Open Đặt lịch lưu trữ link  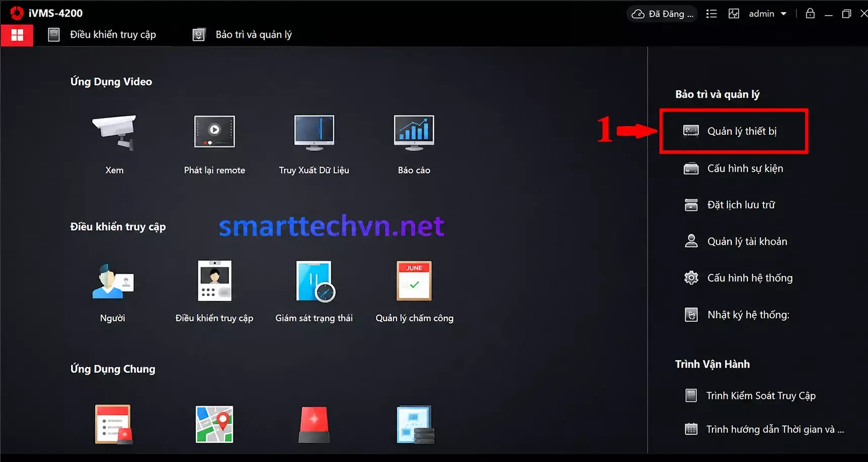(741, 205)
